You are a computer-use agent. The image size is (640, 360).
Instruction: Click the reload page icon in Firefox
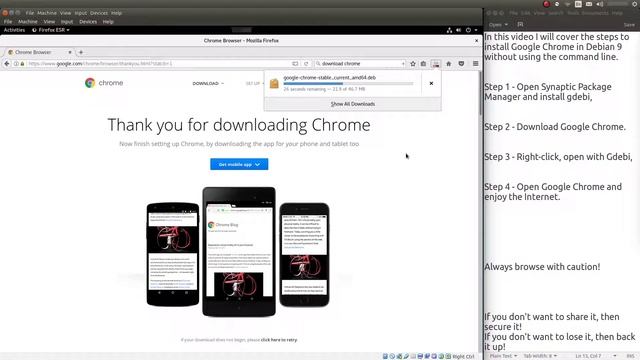click(306, 64)
